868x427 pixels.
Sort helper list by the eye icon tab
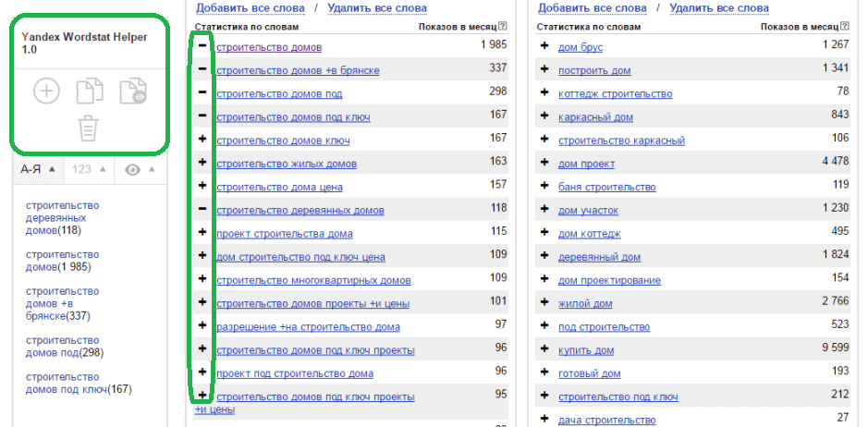[x=140, y=169]
